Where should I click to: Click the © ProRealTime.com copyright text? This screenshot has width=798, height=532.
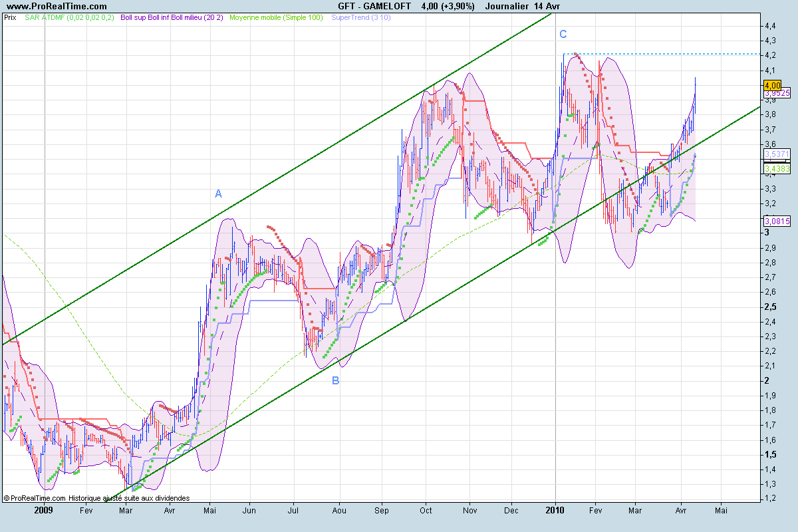34,497
